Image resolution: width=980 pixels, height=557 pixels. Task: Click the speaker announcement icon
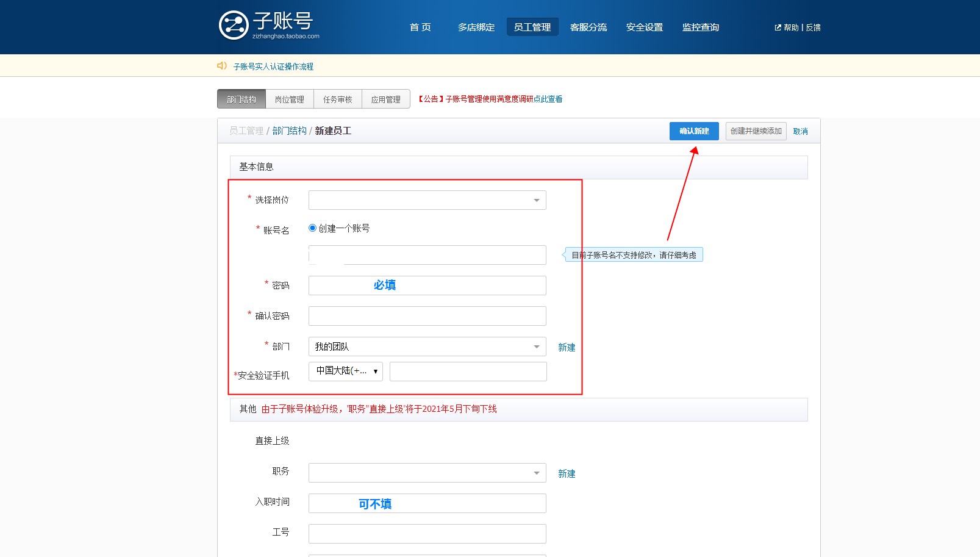tap(221, 65)
